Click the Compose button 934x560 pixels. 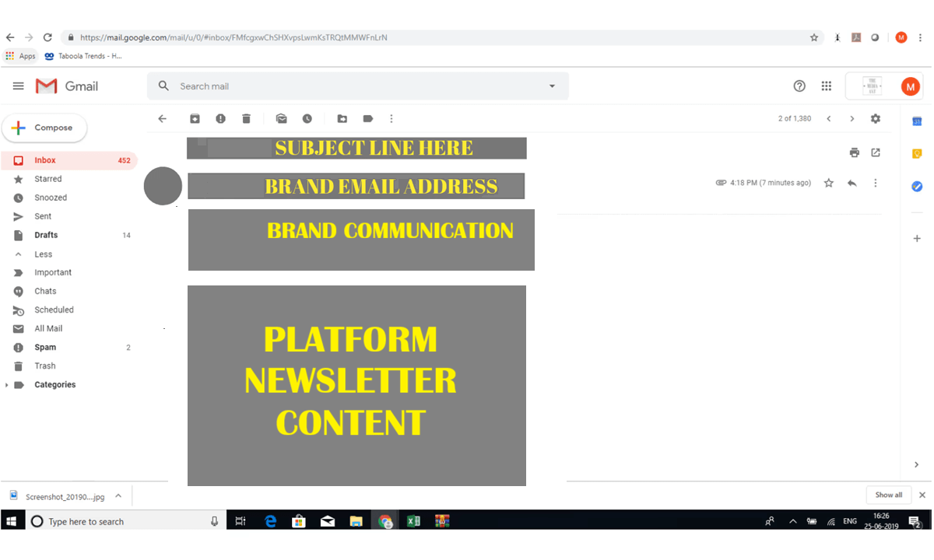(x=44, y=128)
